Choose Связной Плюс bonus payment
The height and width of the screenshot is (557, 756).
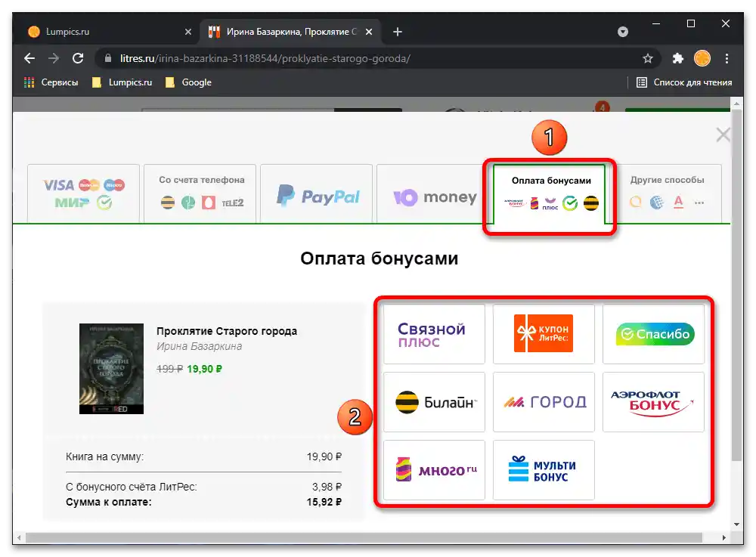(x=434, y=334)
